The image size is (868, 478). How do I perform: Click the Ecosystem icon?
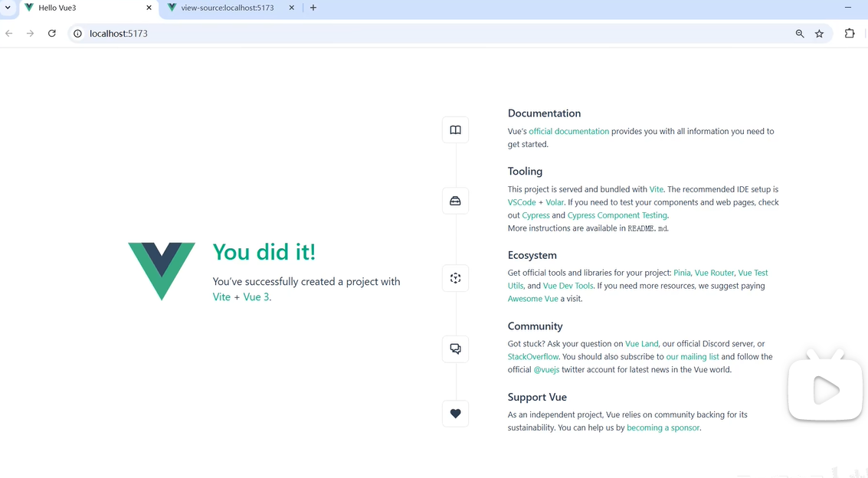455,278
